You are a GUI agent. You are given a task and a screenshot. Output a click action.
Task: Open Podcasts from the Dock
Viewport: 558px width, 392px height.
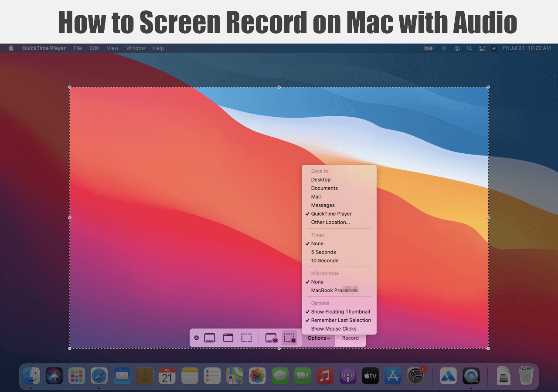coord(348,375)
